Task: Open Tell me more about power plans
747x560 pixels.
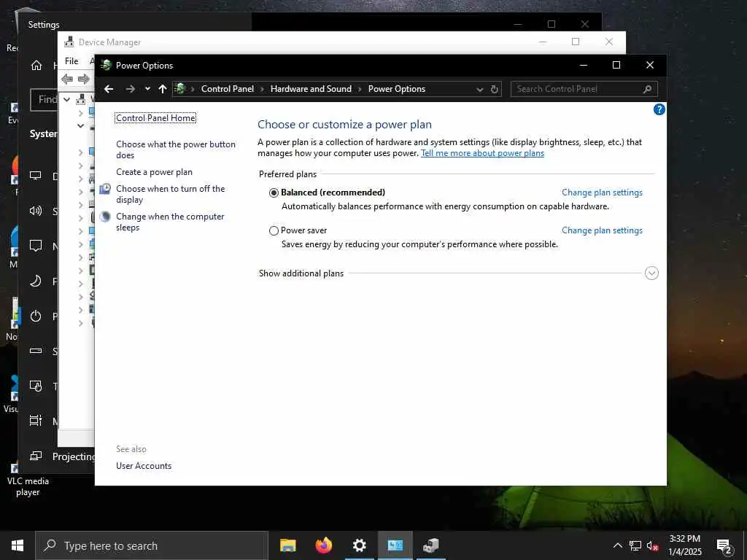Action: (482, 153)
